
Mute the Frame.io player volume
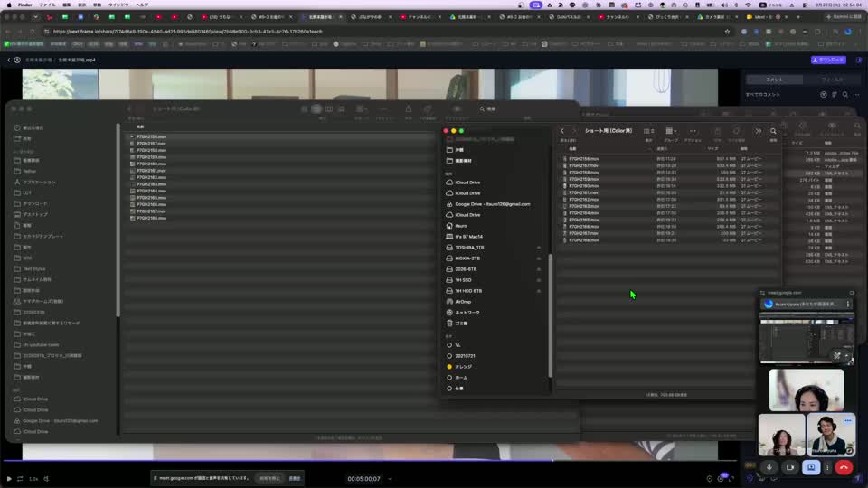click(46, 479)
